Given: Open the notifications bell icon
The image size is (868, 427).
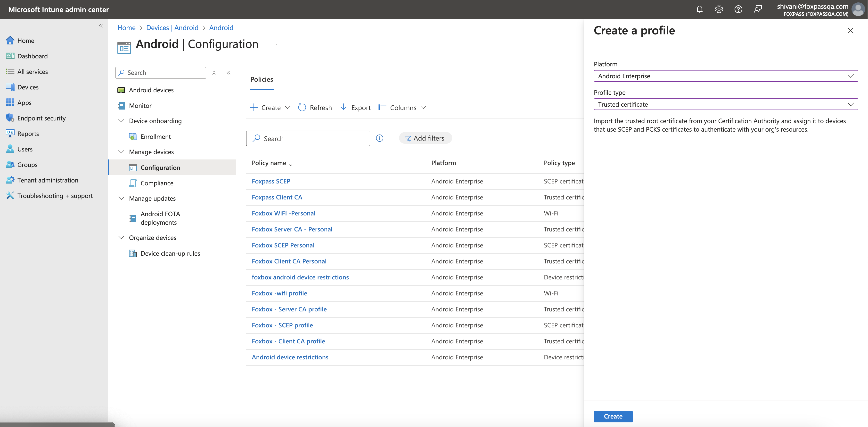Looking at the screenshot, I should [x=700, y=9].
